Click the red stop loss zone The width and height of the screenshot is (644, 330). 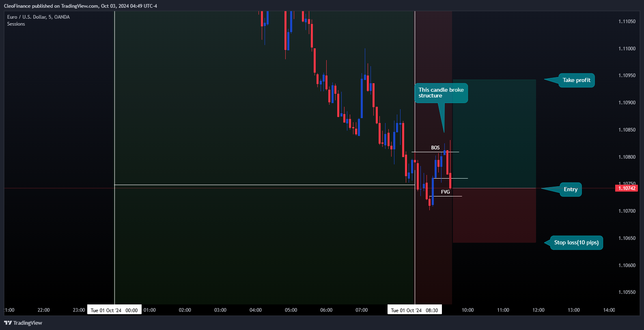[494, 216]
